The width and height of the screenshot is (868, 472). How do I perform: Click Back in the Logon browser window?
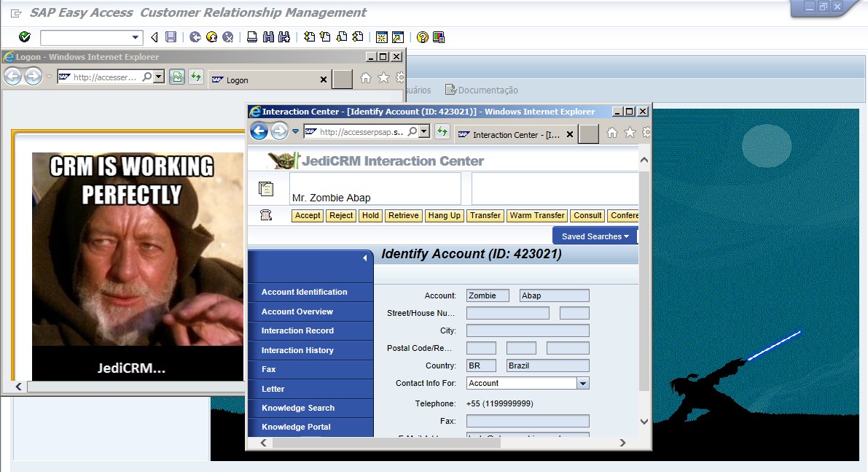(12, 77)
